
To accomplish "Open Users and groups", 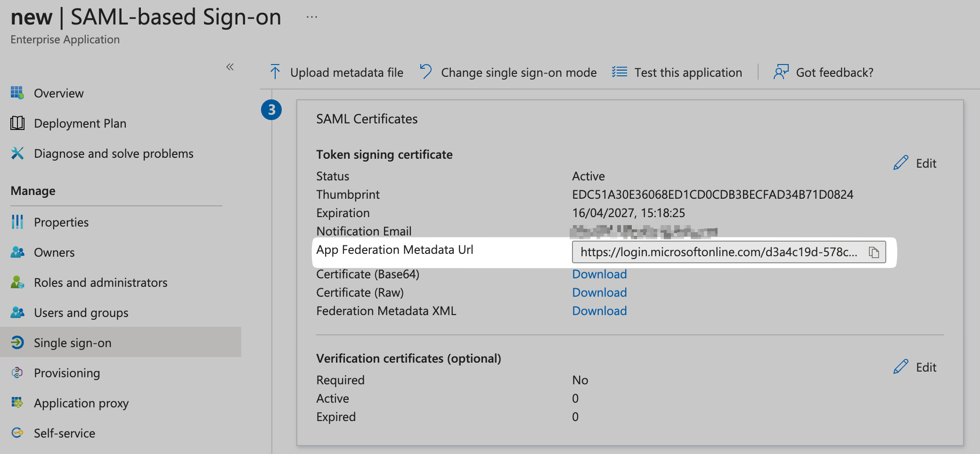I will (x=81, y=312).
